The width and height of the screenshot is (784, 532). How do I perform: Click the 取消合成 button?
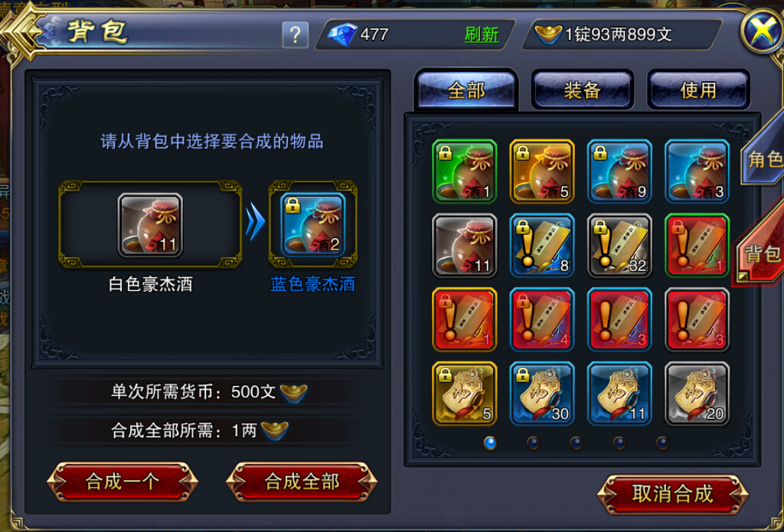pyautogui.click(x=672, y=494)
